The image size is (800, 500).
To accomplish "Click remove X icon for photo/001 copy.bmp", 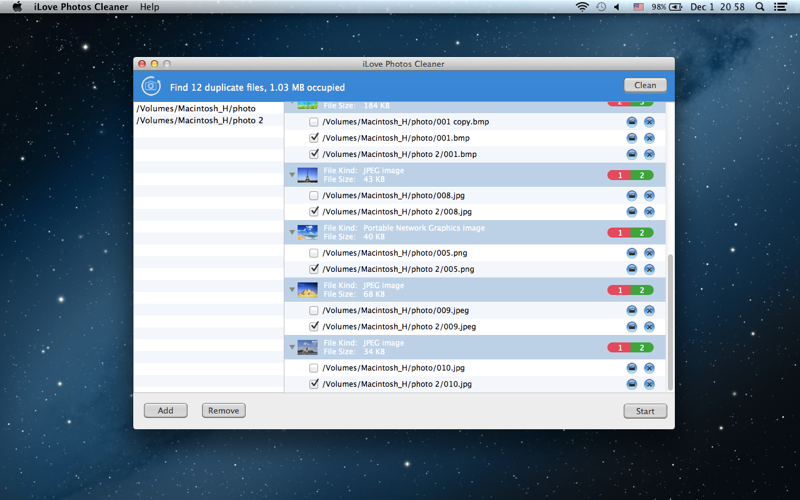I will pyautogui.click(x=649, y=122).
